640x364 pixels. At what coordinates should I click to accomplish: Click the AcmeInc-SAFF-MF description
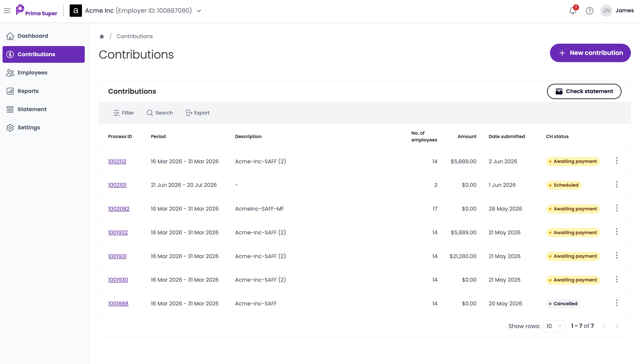(x=259, y=209)
